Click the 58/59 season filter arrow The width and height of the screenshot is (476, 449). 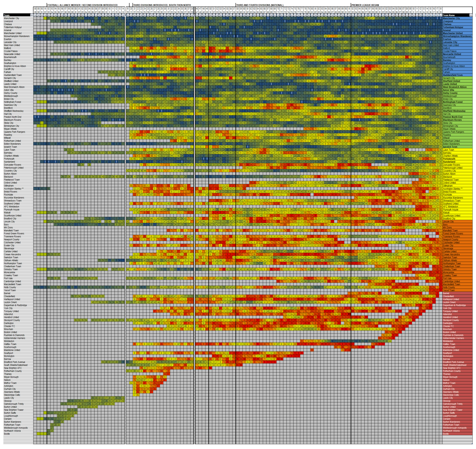pos(237,15)
